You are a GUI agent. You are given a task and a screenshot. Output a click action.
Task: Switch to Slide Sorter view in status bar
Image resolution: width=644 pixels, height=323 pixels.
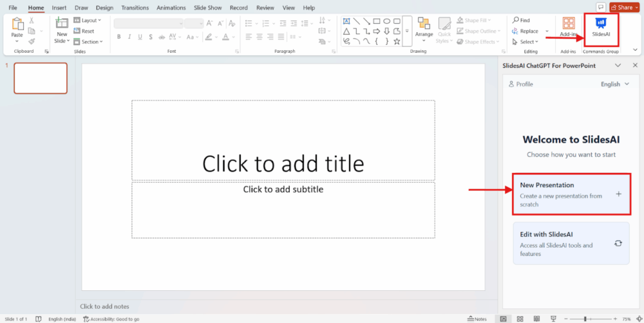click(519, 319)
